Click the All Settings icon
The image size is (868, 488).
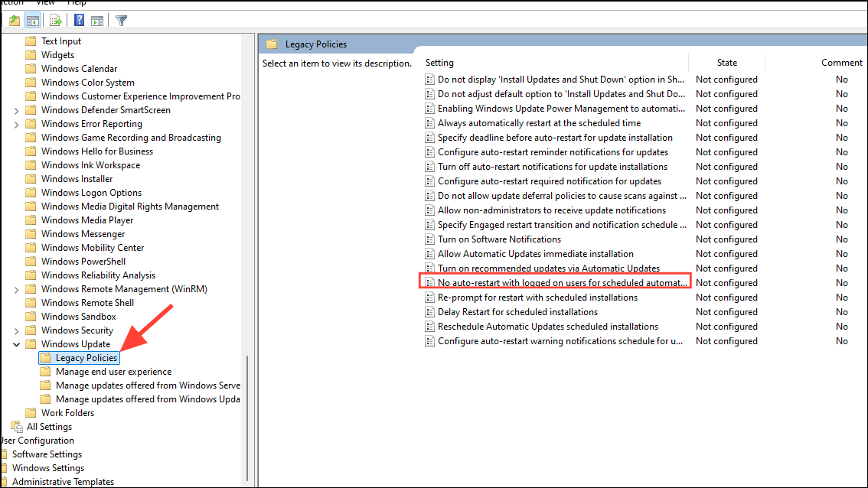pyautogui.click(x=17, y=426)
